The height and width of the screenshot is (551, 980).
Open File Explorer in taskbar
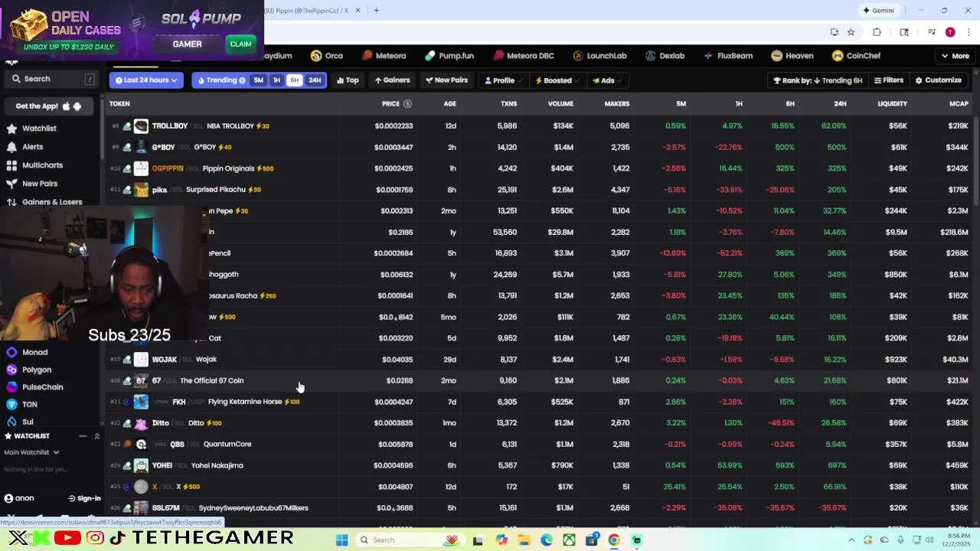(x=524, y=540)
